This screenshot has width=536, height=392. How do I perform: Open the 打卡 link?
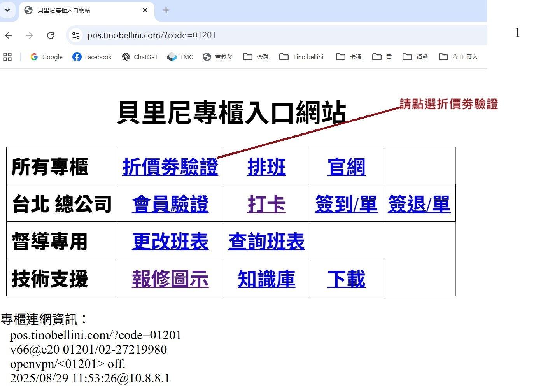(266, 204)
